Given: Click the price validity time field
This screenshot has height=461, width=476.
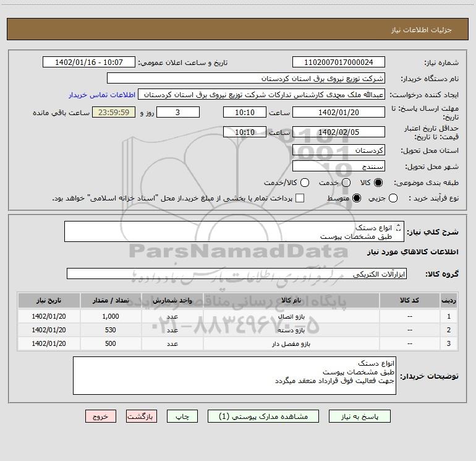Looking at the screenshot, I should tap(245, 132).
